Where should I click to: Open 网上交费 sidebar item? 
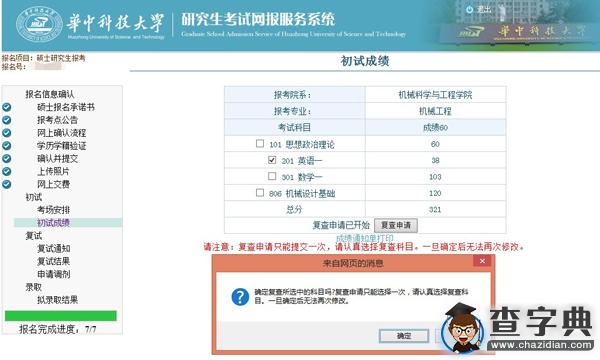tap(53, 184)
